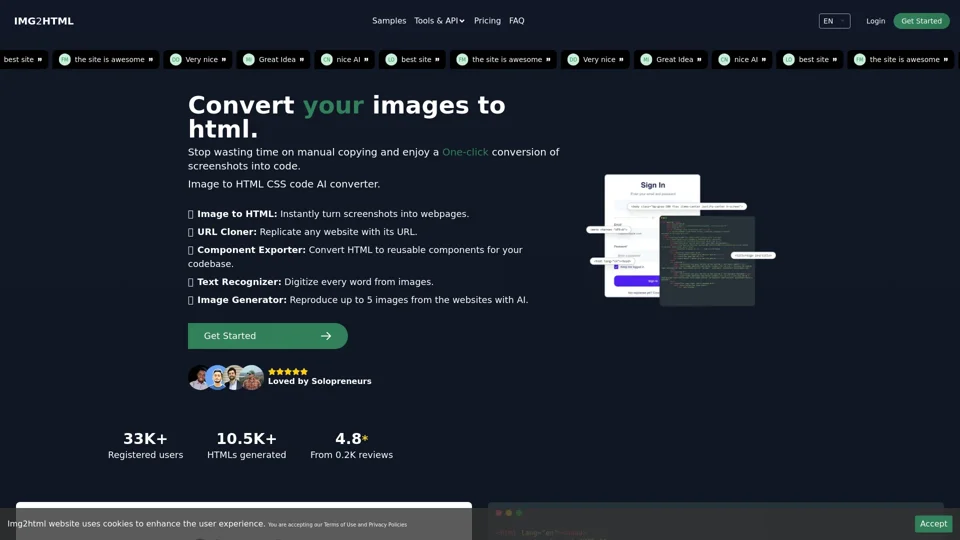
Task: Click the leftmost FM avatar in testimonial strip
Action: tap(64, 59)
